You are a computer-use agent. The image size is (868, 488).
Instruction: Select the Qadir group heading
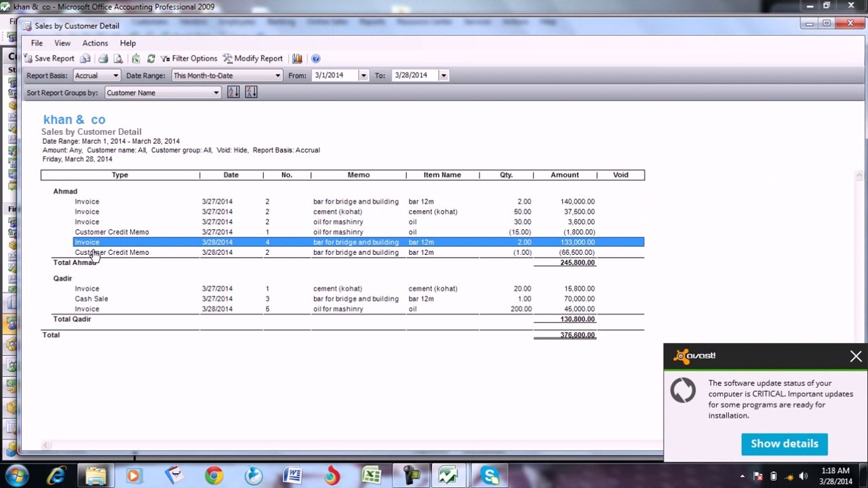pos(62,278)
